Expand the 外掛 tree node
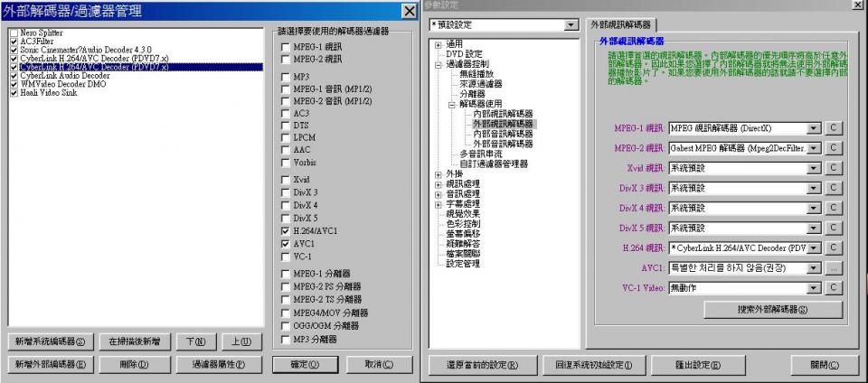The height and width of the screenshot is (383, 868). (439, 174)
